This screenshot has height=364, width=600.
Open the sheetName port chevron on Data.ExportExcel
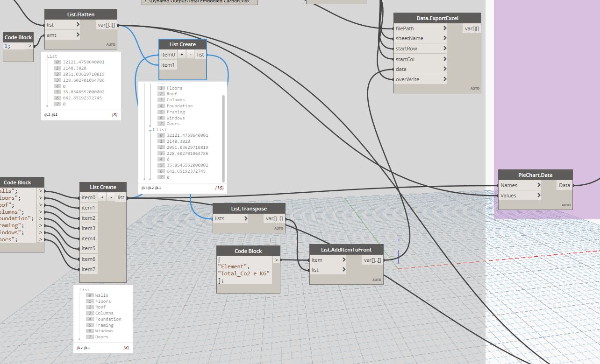[445, 38]
